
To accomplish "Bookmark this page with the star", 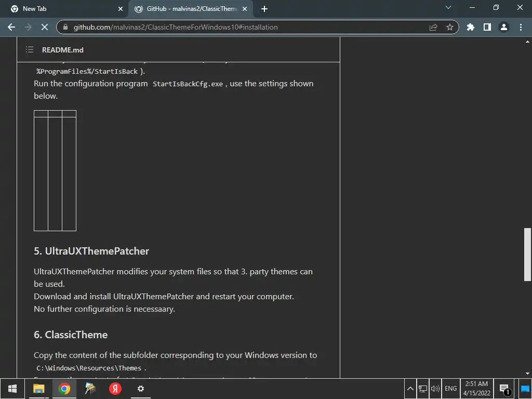I will (x=450, y=27).
